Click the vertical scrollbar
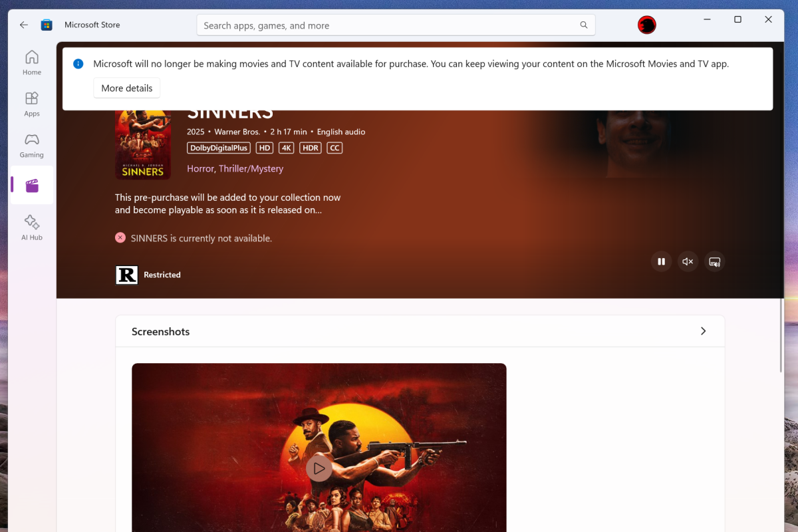798x532 pixels. (x=781, y=336)
